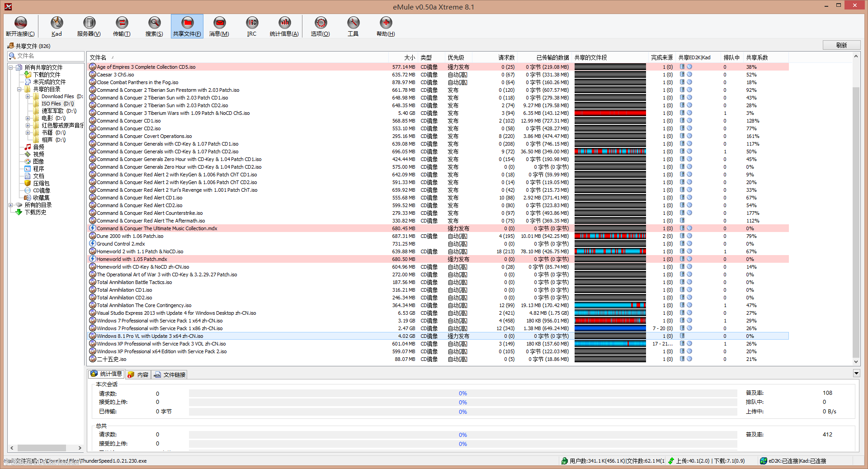Click shared parts bar of Homeworld 2 row
The height and width of the screenshot is (469, 868).
click(x=610, y=251)
